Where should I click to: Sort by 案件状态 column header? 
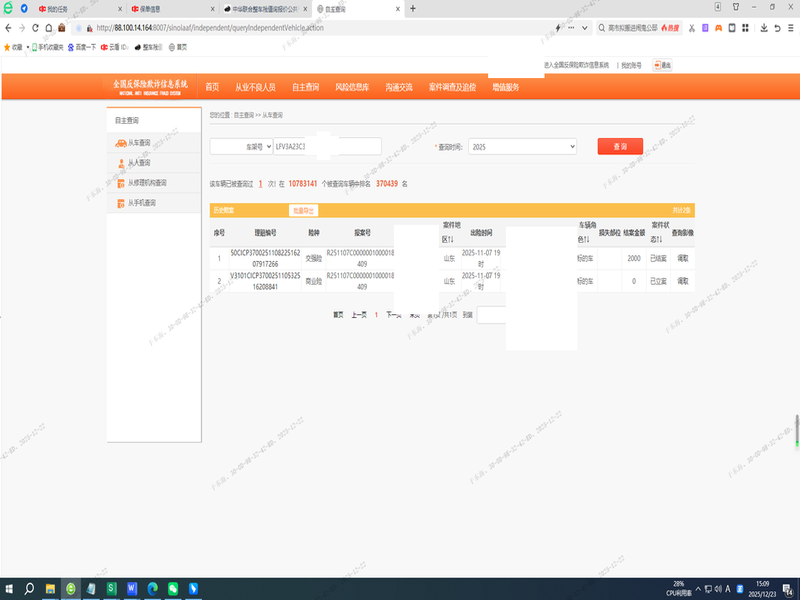pos(659,232)
